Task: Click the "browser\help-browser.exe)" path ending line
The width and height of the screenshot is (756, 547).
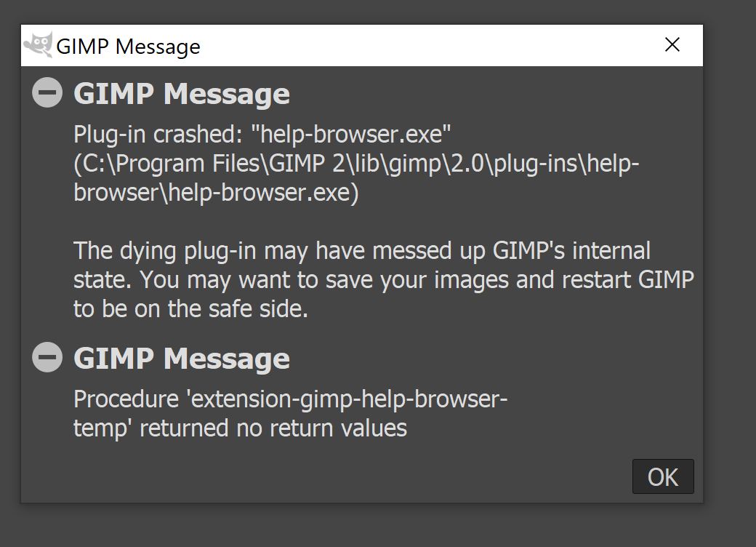Action: coord(216,193)
